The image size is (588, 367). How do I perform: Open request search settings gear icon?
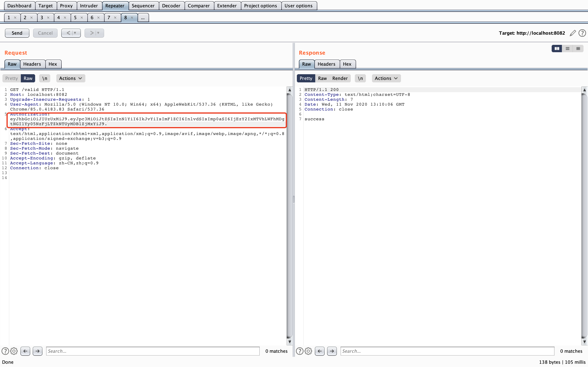[x=14, y=351]
